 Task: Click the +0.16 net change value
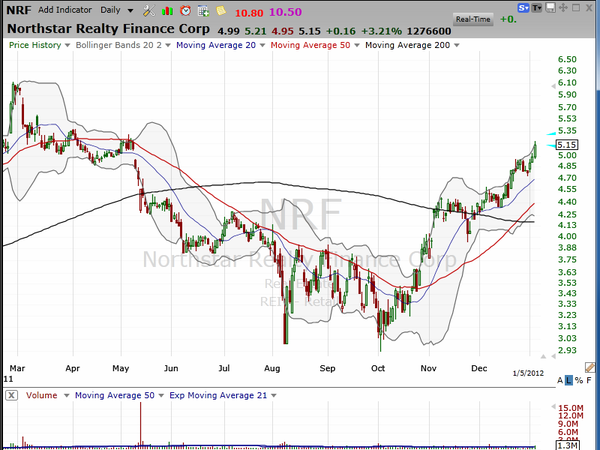click(341, 31)
